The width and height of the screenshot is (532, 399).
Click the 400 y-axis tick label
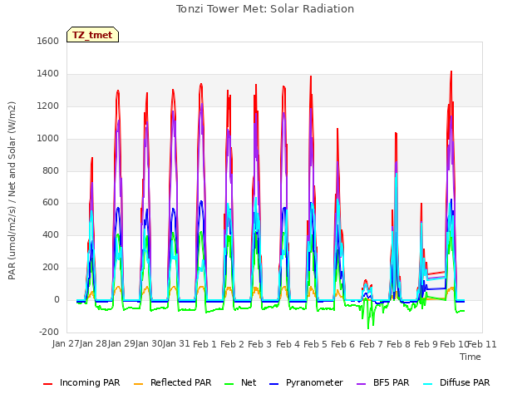pos(51,235)
